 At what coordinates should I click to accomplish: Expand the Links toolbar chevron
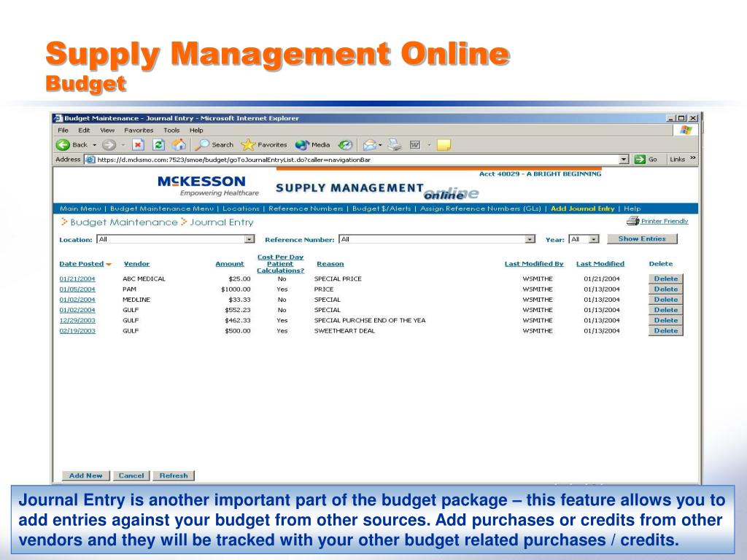coord(692,158)
